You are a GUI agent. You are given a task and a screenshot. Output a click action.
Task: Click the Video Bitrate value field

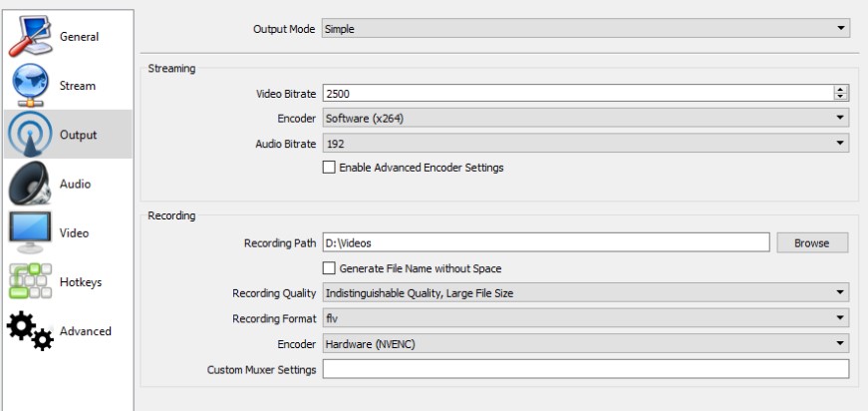click(x=576, y=94)
